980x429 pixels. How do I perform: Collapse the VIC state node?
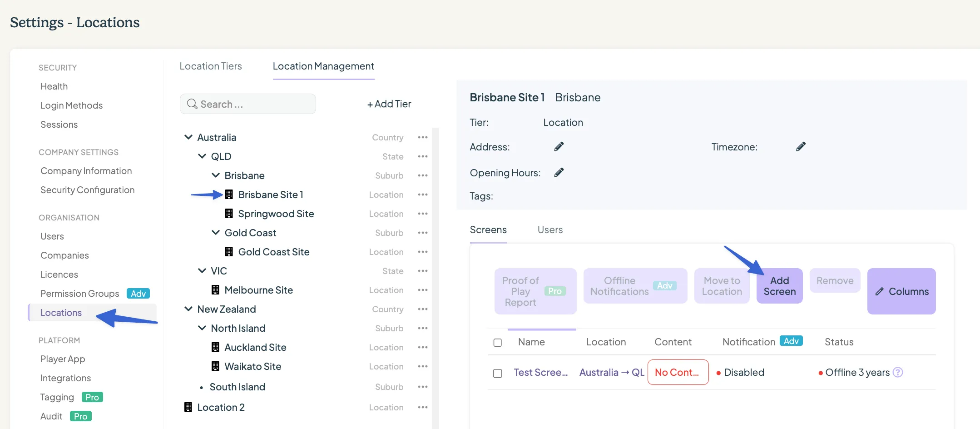[202, 271]
